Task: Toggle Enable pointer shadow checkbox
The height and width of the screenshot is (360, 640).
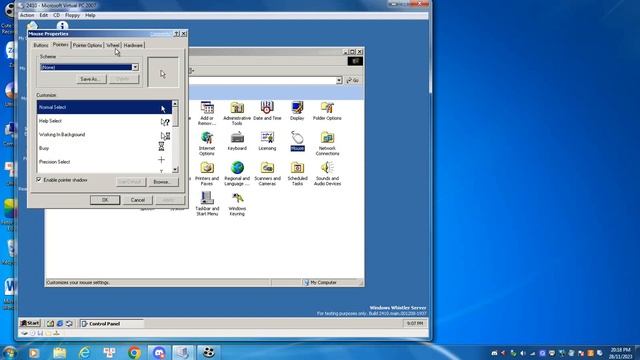Action: [39, 180]
